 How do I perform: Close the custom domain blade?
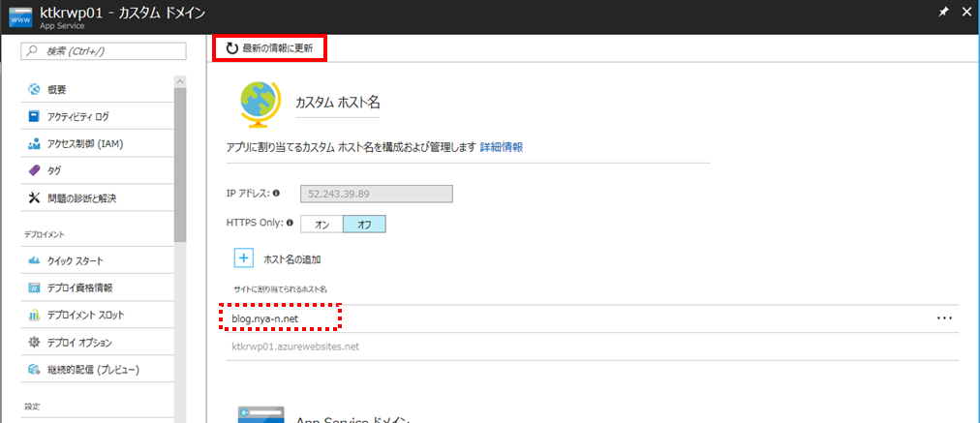click(x=965, y=12)
